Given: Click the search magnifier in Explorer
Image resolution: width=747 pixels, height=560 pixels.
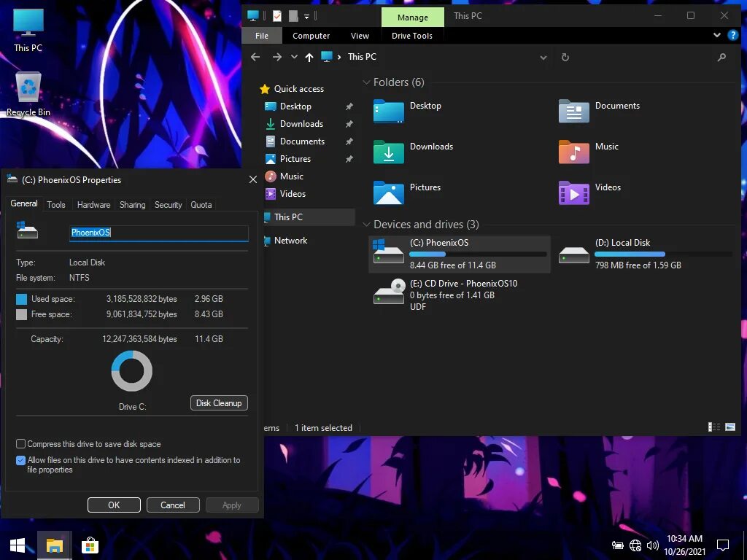Looking at the screenshot, I should point(721,57).
